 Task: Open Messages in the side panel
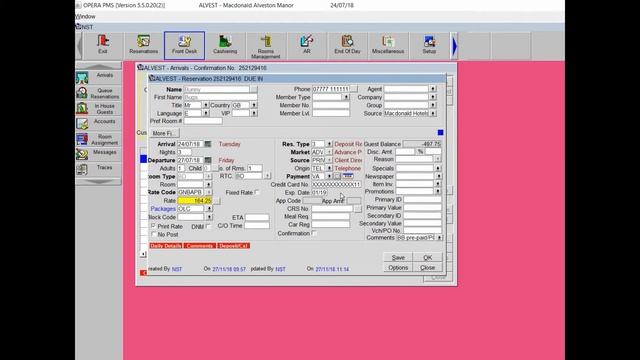click(98, 153)
